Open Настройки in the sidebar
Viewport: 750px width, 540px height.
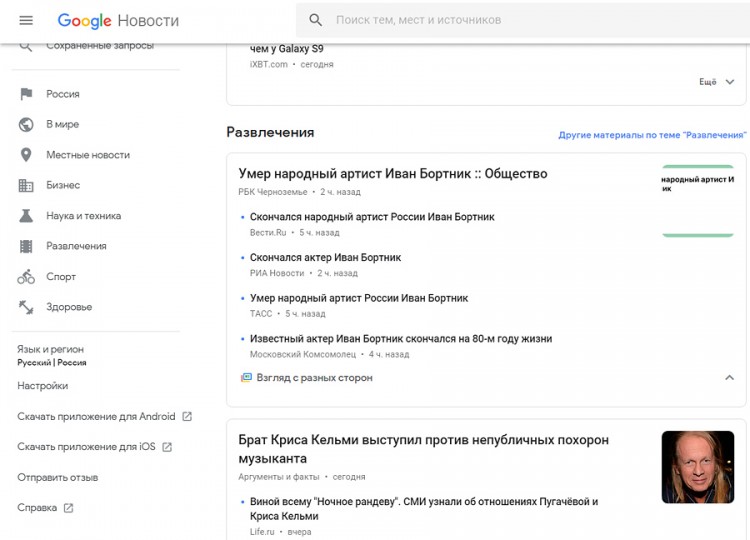[43, 386]
